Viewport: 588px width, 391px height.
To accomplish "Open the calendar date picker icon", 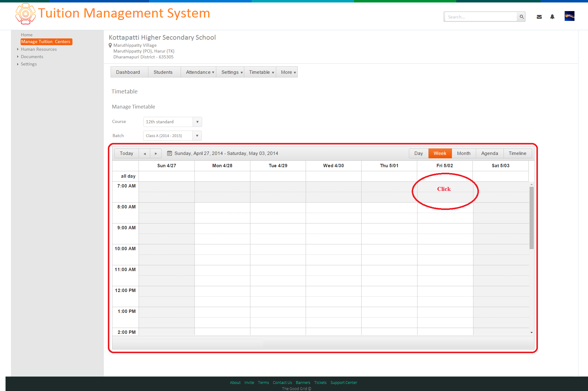I will (x=169, y=153).
